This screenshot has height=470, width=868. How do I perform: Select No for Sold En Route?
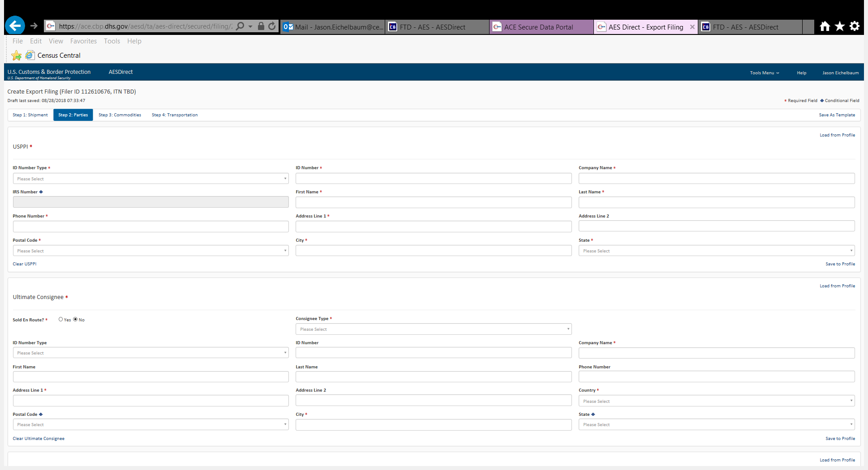tap(75, 319)
